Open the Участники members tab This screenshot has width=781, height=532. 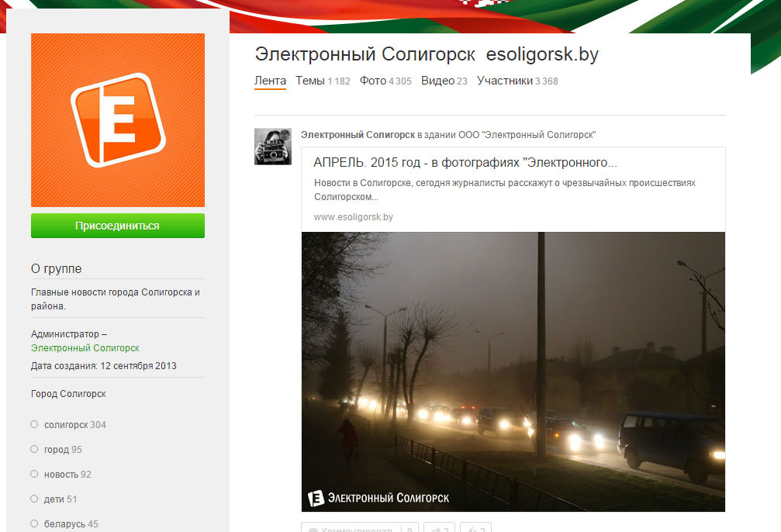[x=505, y=81]
